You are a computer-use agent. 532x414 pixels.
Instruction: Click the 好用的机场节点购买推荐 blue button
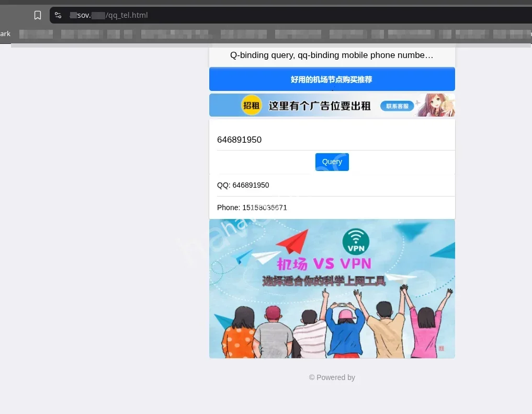click(332, 79)
